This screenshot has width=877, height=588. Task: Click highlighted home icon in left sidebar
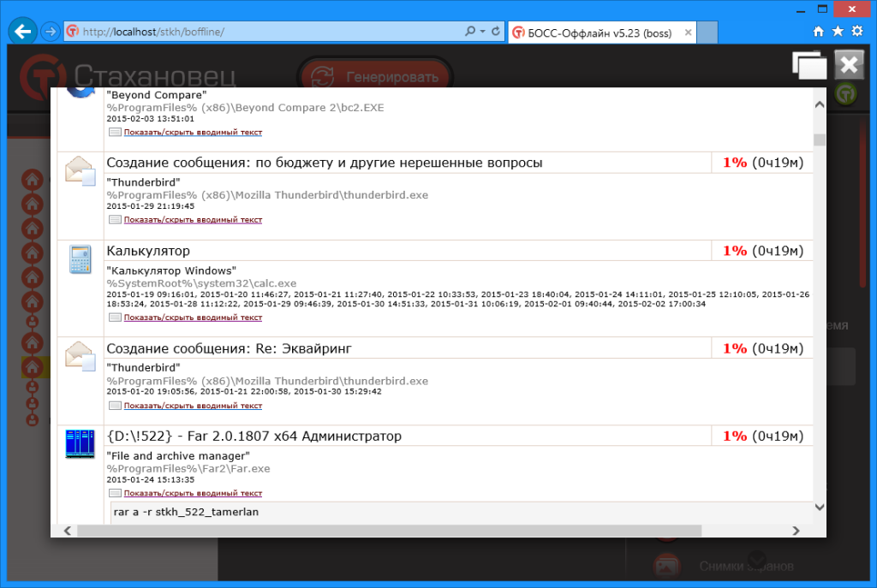tap(32, 367)
